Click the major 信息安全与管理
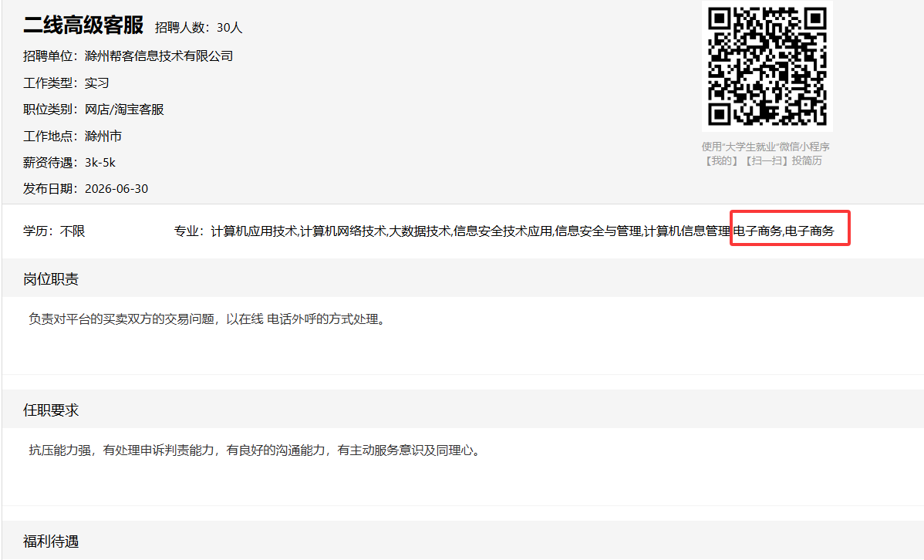Viewport: 924px width, 560px height. pos(598,231)
